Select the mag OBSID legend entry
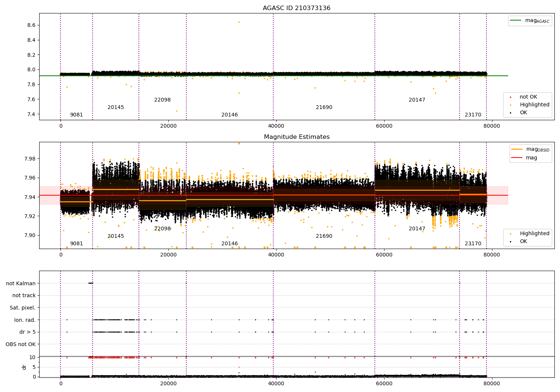560x392 pixels. [530, 149]
